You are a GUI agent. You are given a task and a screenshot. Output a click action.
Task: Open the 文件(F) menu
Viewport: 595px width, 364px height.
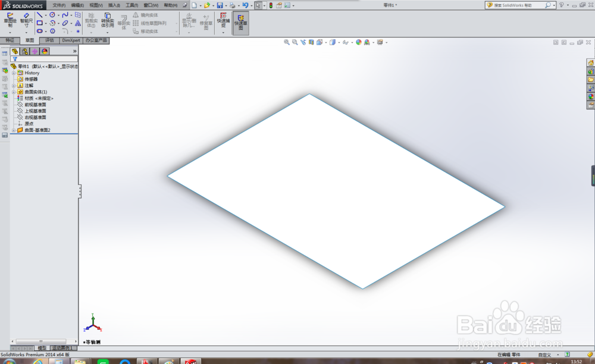point(59,5)
